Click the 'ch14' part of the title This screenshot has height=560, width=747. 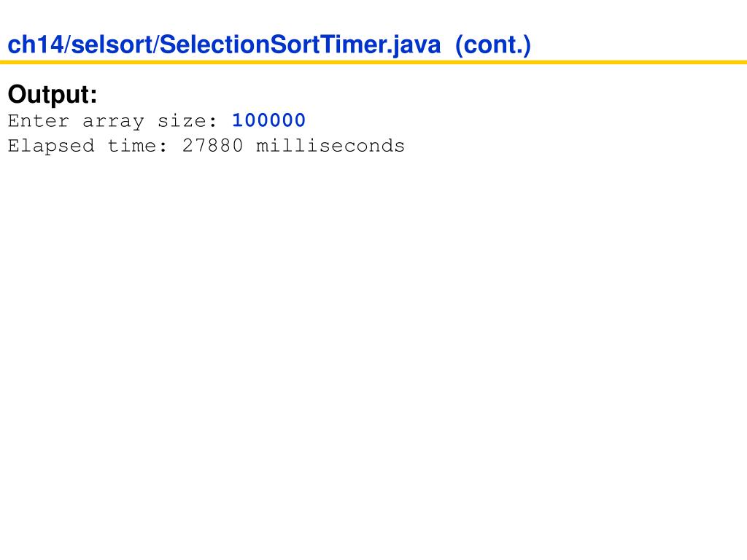[36, 44]
